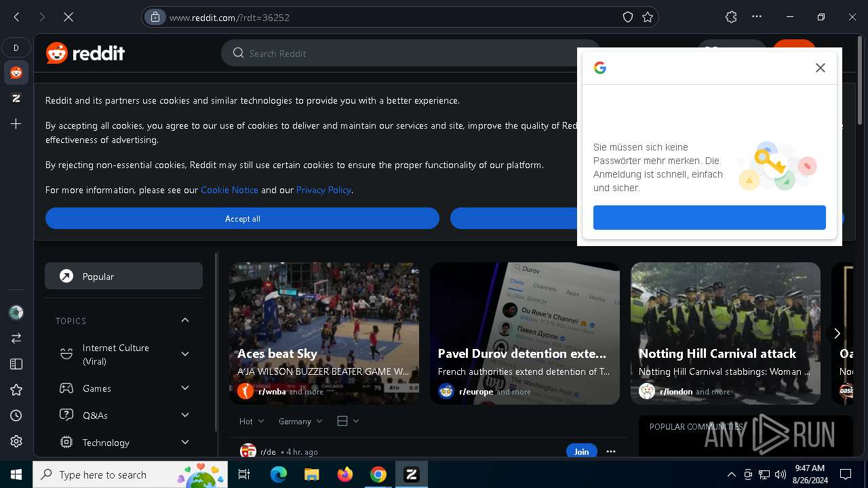
Task: Go back using the browser back arrow
Action: click(x=16, y=17)
